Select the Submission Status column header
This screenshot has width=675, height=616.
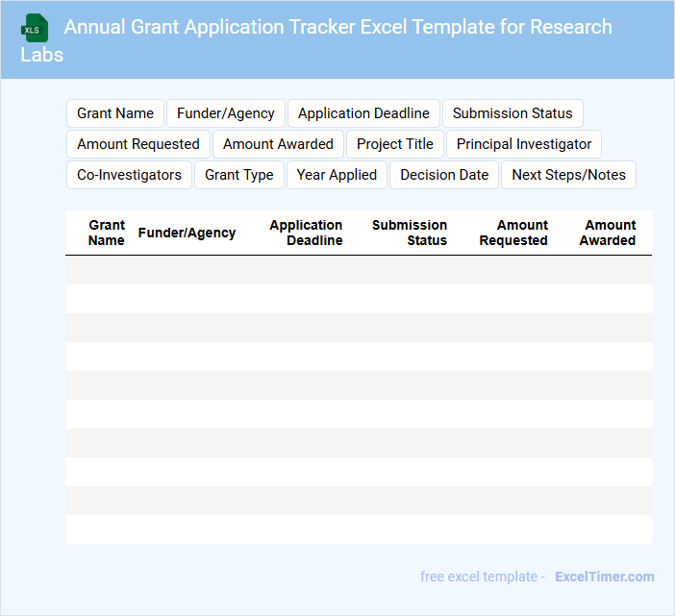coord(410,233)
